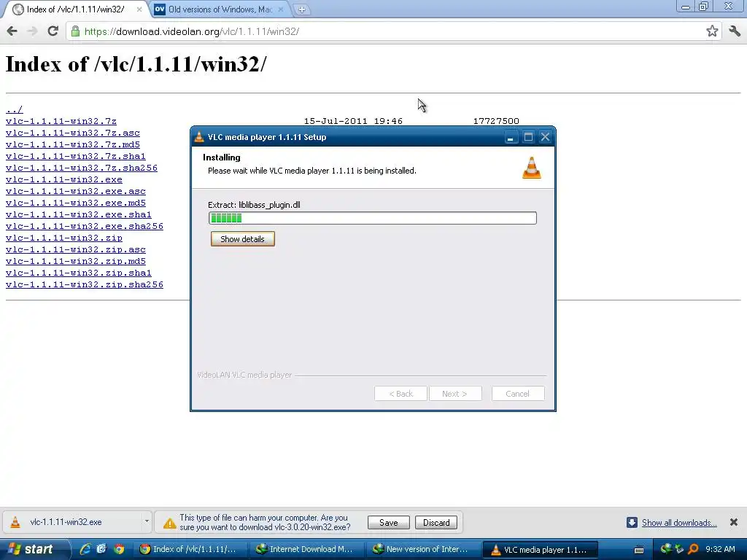Open vlc-1.1.11-win32.7z.md5 link

(73, 145)
